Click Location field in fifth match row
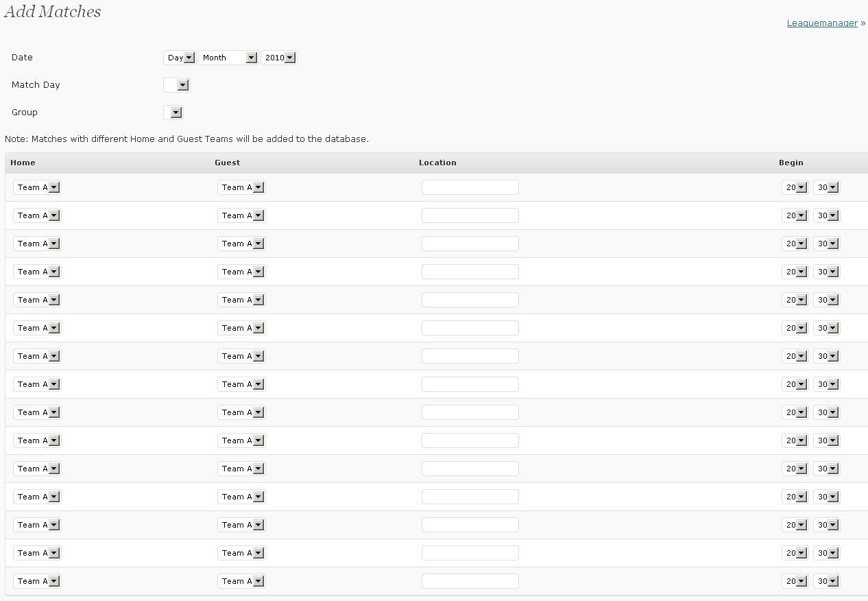Image resolution: width=868 pixels, height=601 pixels. (470, 300)
